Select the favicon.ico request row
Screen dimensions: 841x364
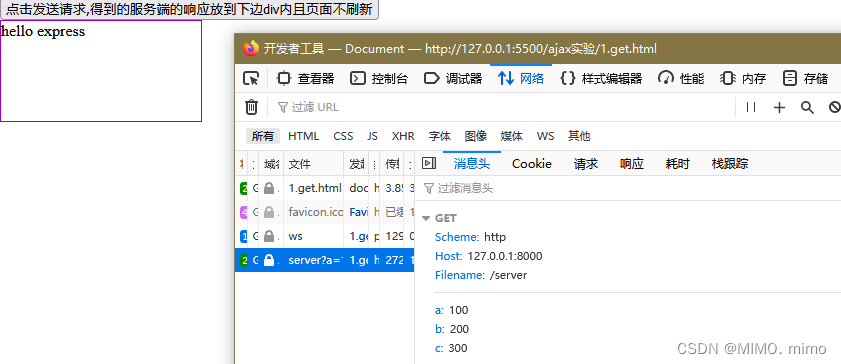324,212
